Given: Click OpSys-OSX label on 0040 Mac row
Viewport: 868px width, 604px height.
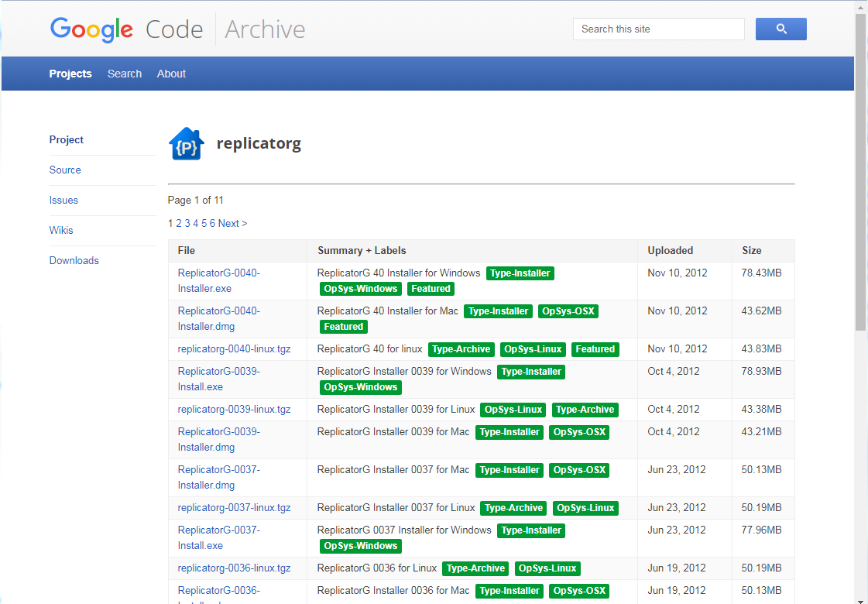Looking at the screenshot, I should point(568,311).
